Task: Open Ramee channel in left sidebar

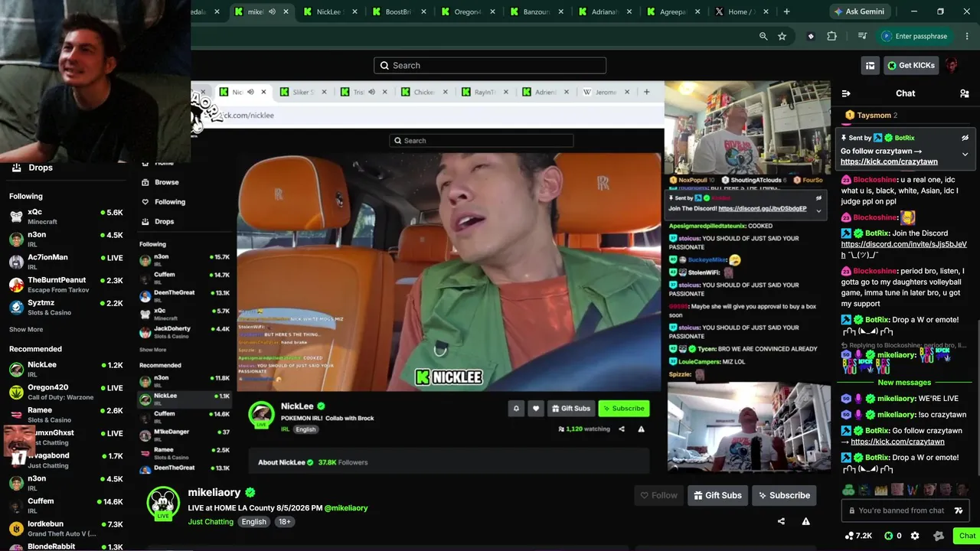Action: click(x=66, y=415)
